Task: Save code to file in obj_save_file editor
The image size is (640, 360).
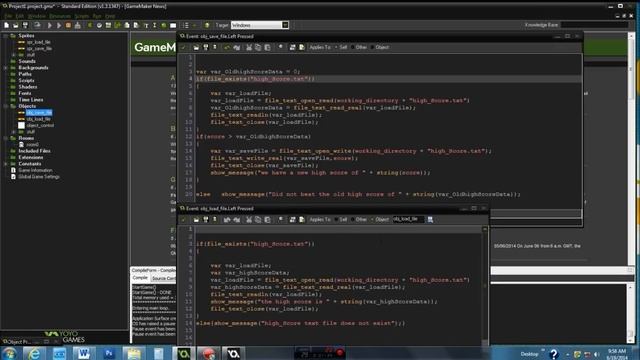Action: 206,47
